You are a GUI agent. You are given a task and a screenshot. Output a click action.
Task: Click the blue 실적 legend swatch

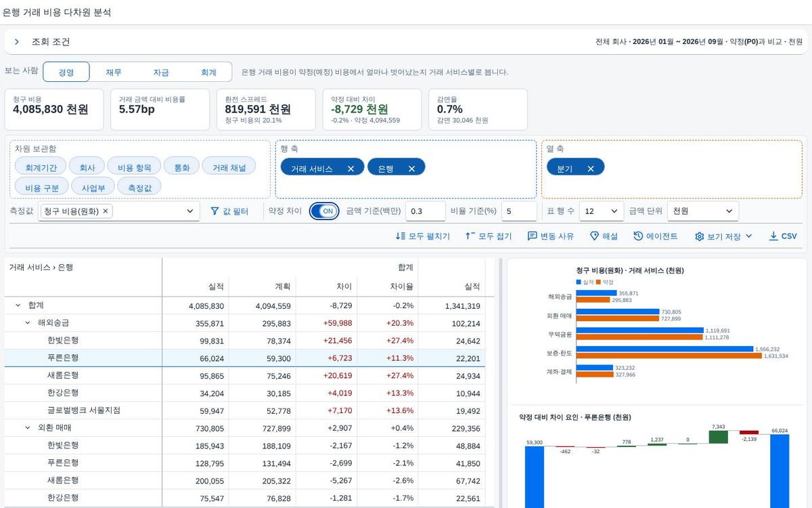579,281
